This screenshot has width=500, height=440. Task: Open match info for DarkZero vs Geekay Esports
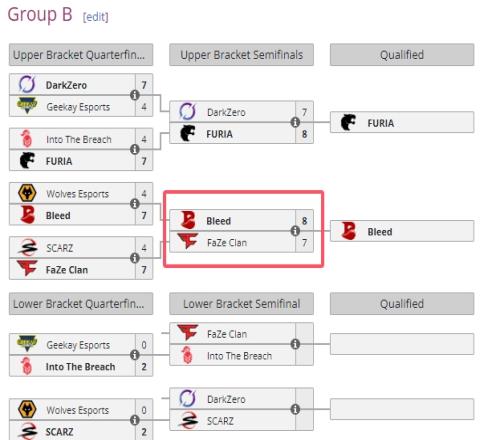pyautogui.click(x=135, y=95)
